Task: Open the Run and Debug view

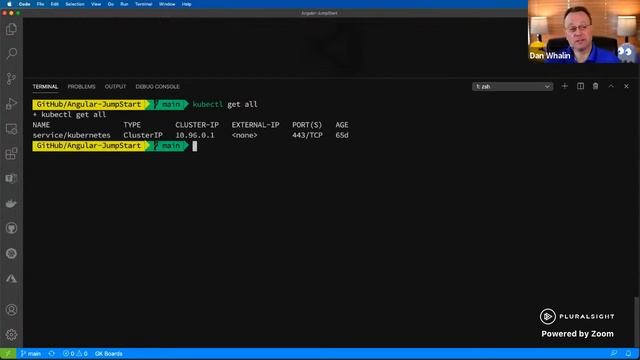Action: point(11,104)
